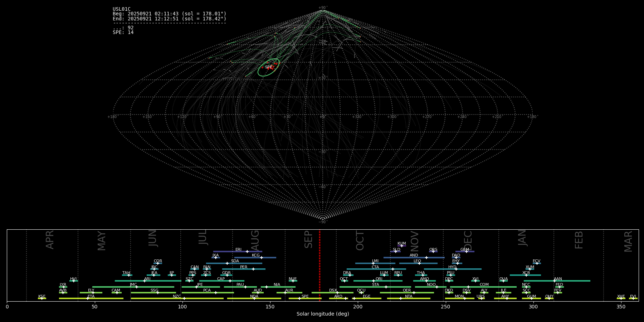The width and height of the screenshot is (644, 322).
Task: Click the COM shower label on timeline
Action: (x=484, y=285)
